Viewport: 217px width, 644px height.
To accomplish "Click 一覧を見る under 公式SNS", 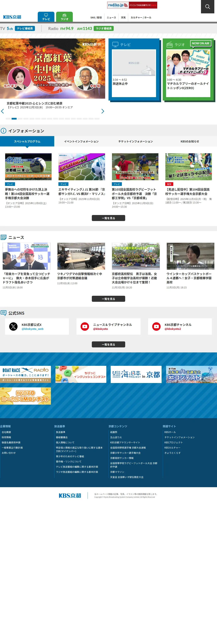I will click(x=108, y=345).
